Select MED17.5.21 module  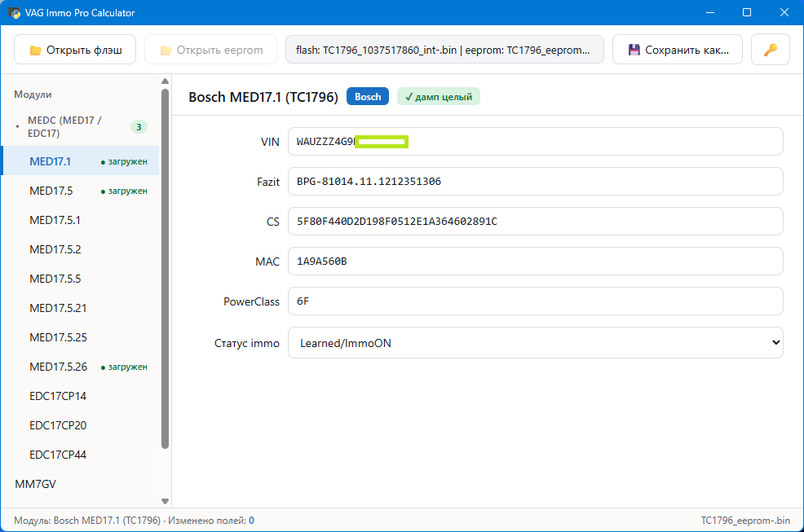79,308
